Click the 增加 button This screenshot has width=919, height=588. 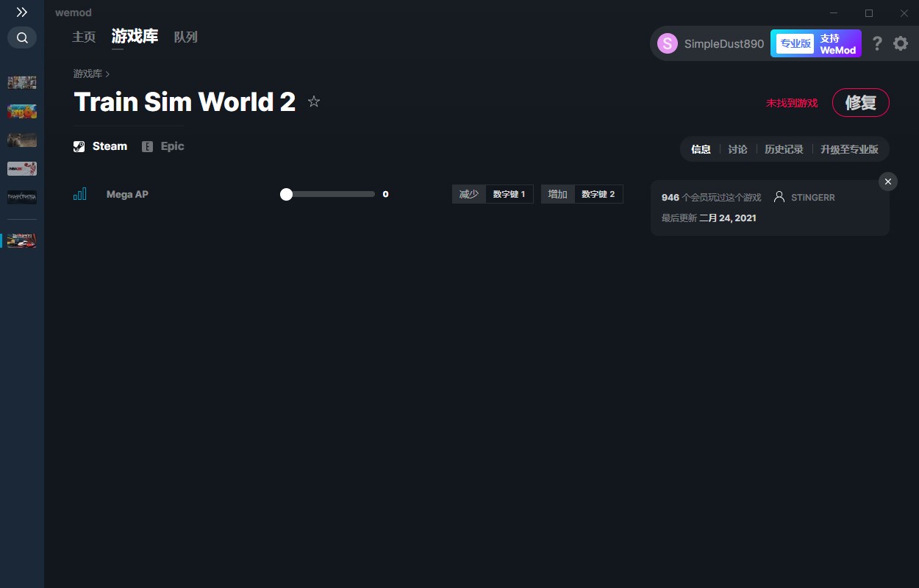[558, 194]
